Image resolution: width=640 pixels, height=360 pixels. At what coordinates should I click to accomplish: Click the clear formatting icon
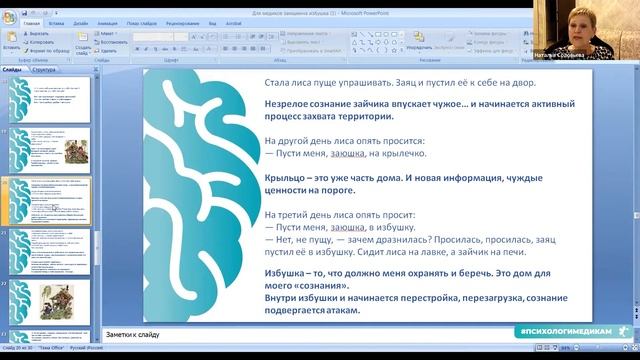click(212, 37)
